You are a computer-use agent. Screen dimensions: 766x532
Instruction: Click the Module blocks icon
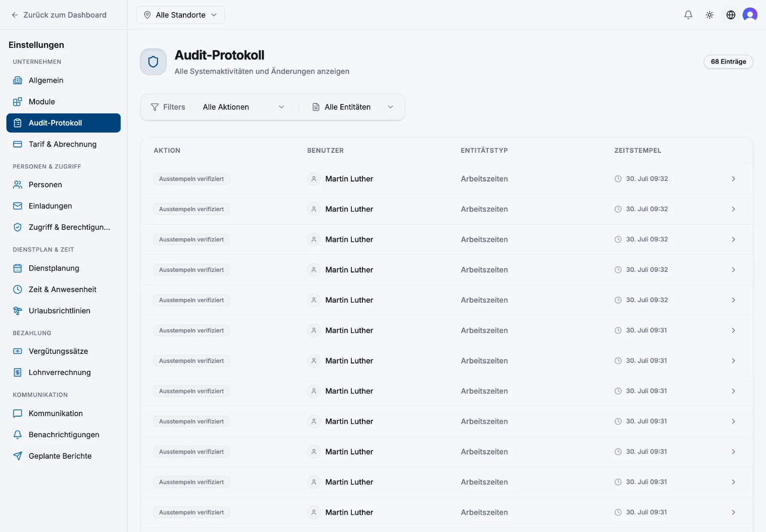(18, 102)
